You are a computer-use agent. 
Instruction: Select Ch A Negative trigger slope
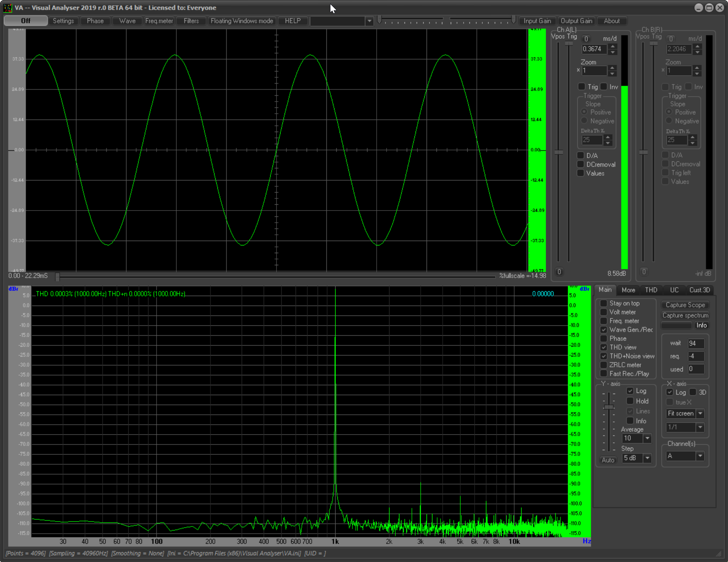584,121
